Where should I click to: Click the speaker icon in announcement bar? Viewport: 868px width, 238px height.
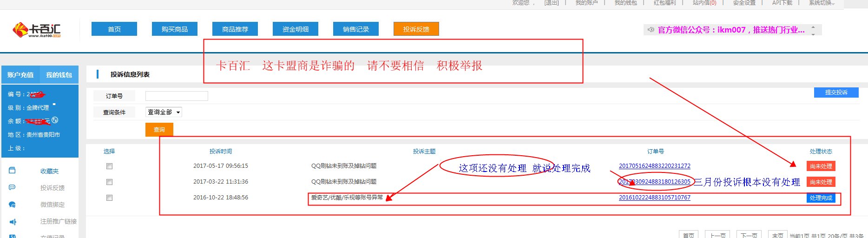651,30
